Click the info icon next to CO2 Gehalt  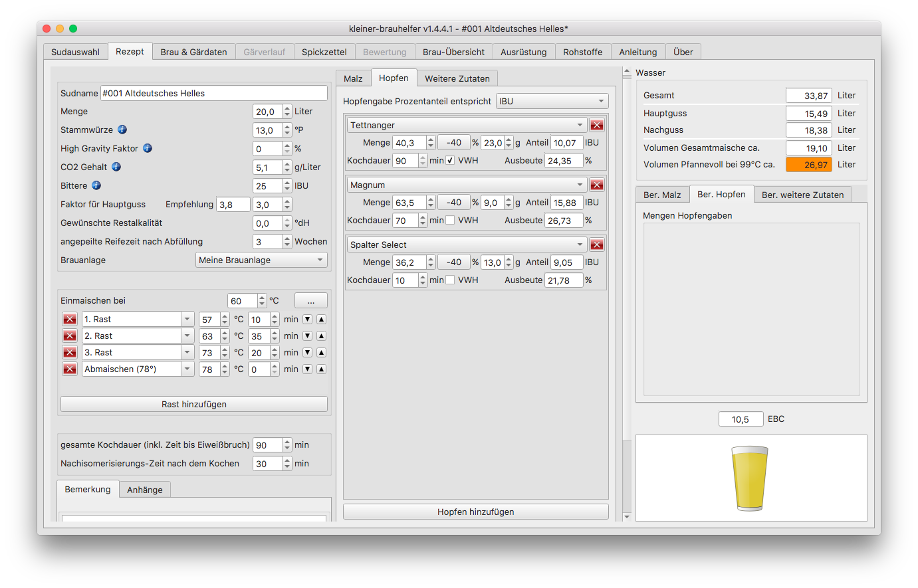116,167
